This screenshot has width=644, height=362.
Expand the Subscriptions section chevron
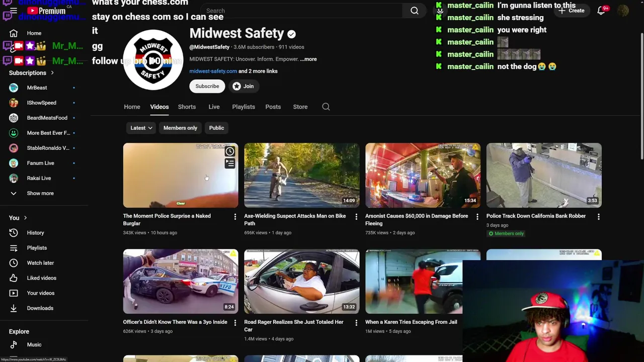[x=52, y=73]
